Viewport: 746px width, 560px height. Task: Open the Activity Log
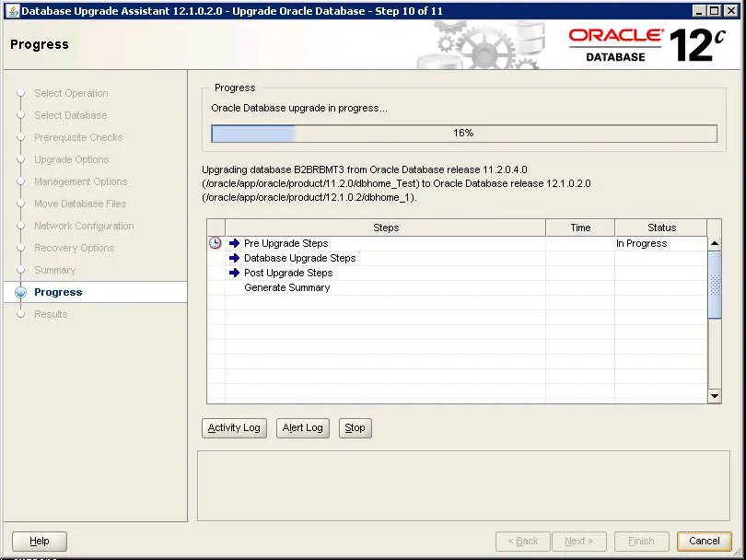[x=234, y=427]
